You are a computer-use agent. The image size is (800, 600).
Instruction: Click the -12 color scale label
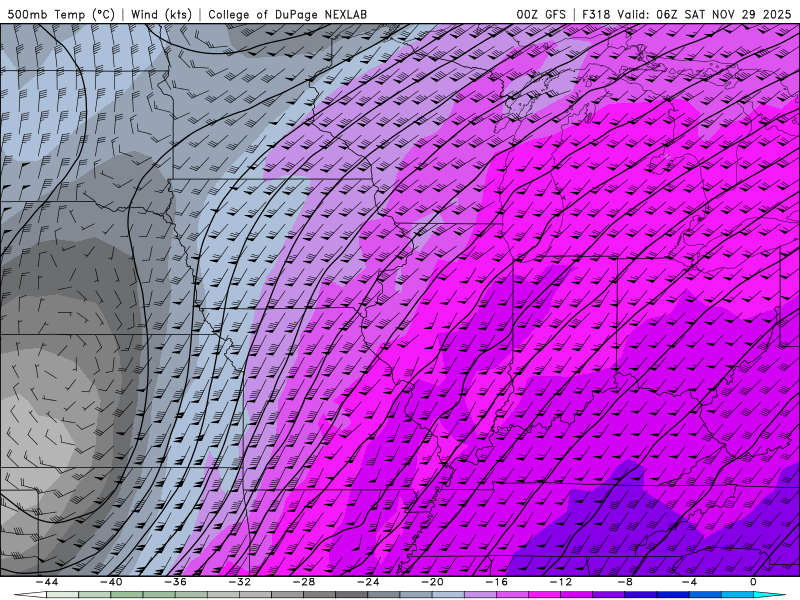[561, 582]
